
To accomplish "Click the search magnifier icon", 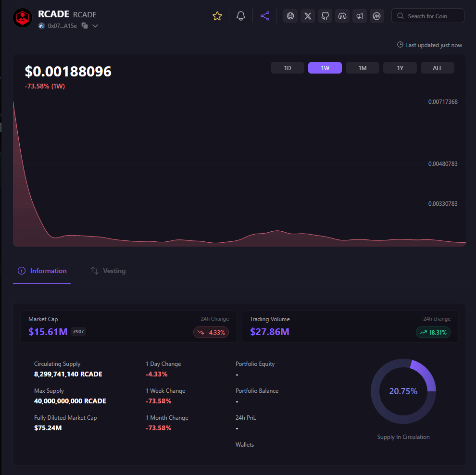I will click(401, 16).
